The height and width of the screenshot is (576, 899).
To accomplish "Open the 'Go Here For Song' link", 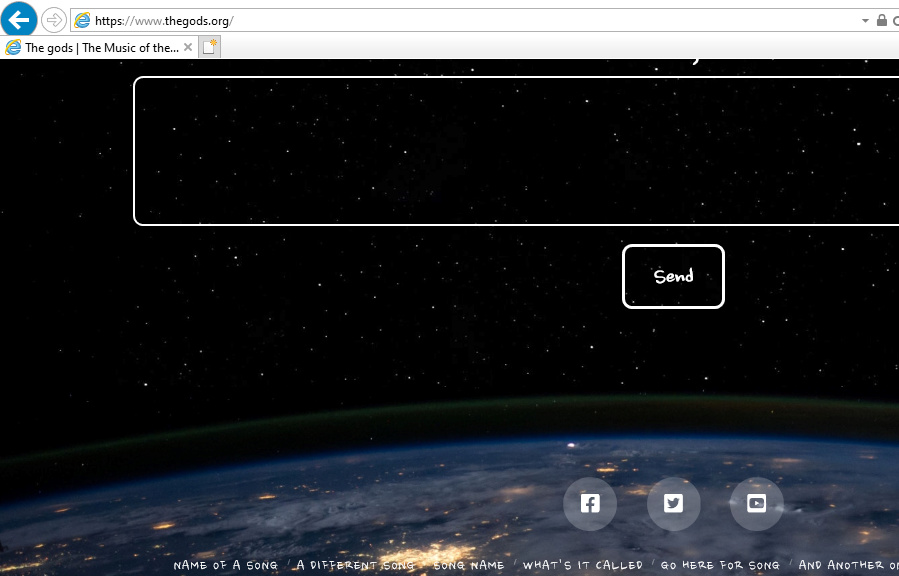I will (720, 565).
